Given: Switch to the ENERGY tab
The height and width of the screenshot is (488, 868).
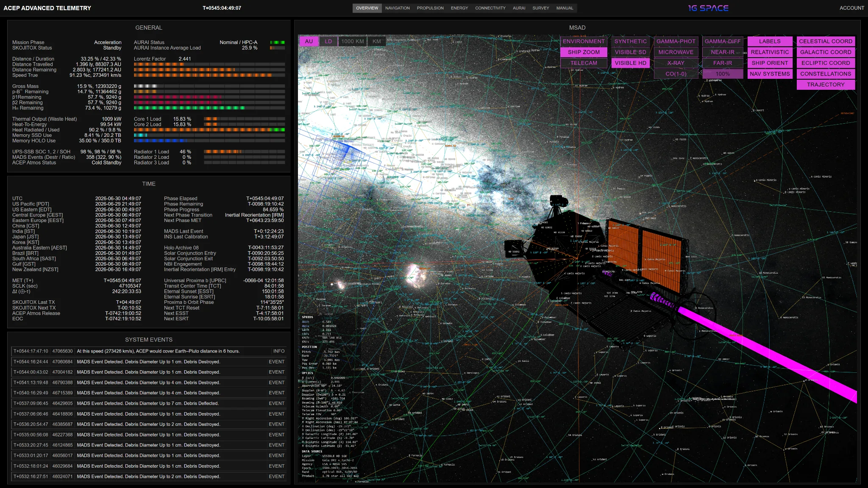Looking at the screenshot, I should [459, 8].
